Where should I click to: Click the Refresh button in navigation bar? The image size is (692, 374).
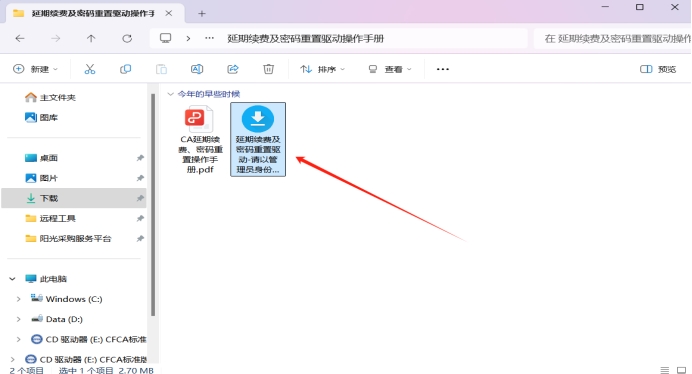(127, 38)
